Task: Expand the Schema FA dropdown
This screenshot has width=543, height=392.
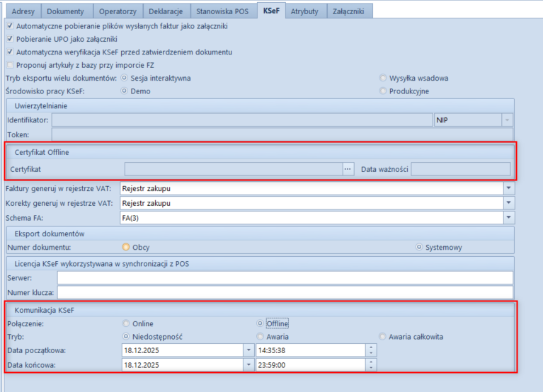Action: [x=508, y=218]
